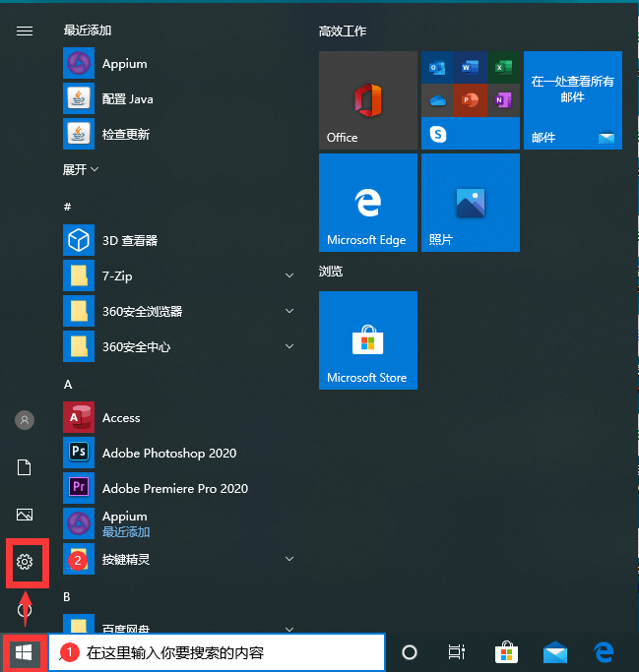Expand recently added list with 展开
Screen dimensions: 639x672
pyautogui.click(x=81, y=169)
